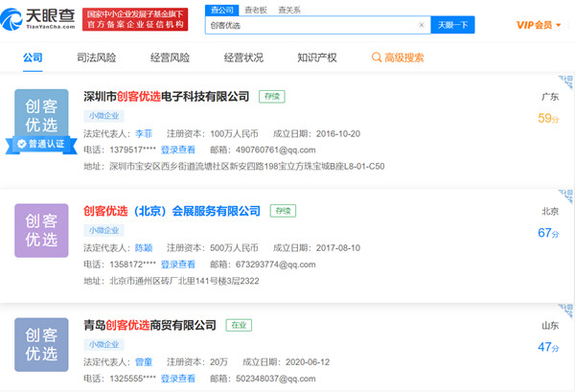The height and width of the screenshot is (392, 575).
Task: Click 小微企业 tag under Qingdao company
Action: [103, 344]
